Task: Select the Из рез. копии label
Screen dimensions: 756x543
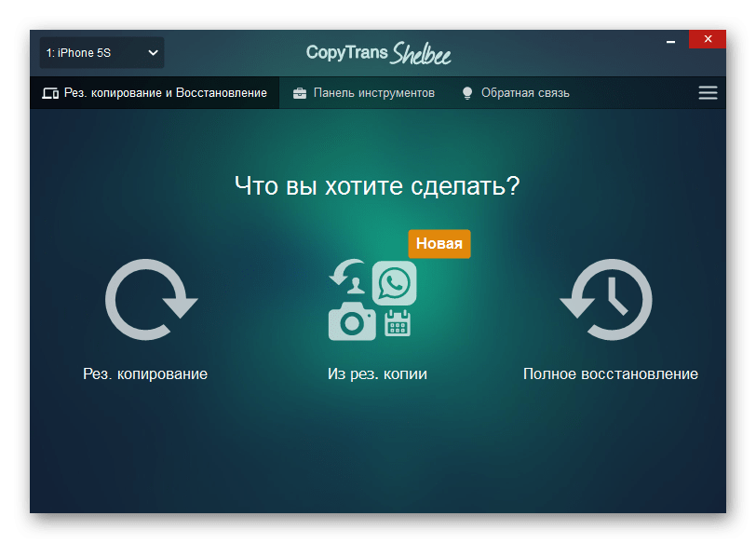Action: coord(377,374)
